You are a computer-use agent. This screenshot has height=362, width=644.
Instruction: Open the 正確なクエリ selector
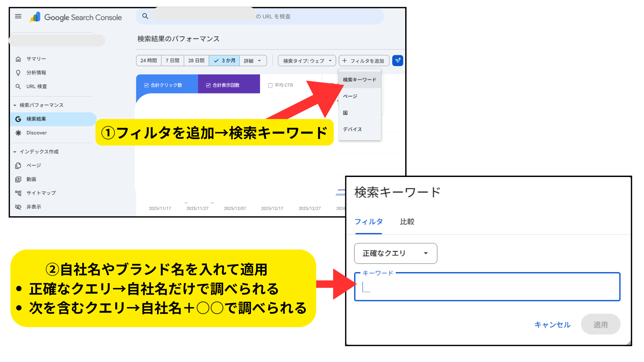(x=395, y=253)
